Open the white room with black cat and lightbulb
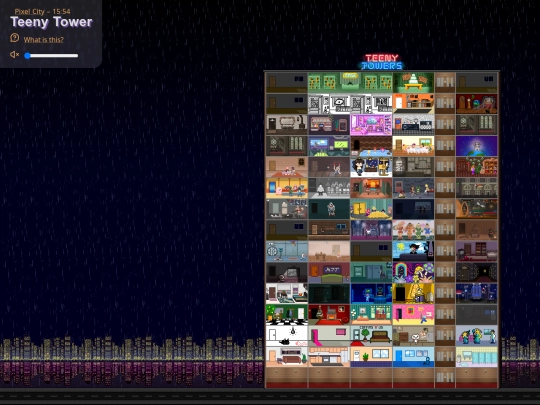540x405 pixels. (x=287, y=335)
